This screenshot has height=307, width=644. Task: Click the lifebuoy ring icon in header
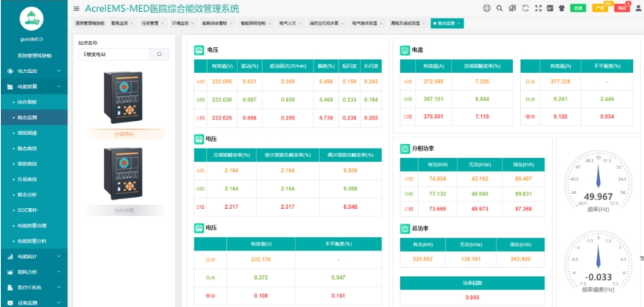(x=487, y=8)
